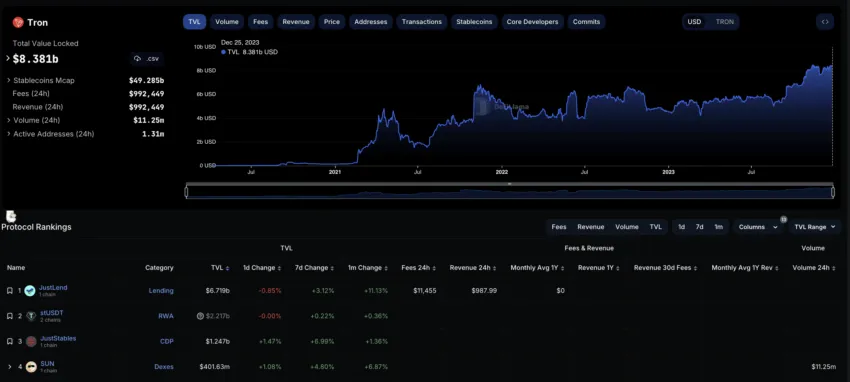Toggle the Core Developers chart metric
Screen dimensions: 850x382
(x=532, y=22)
